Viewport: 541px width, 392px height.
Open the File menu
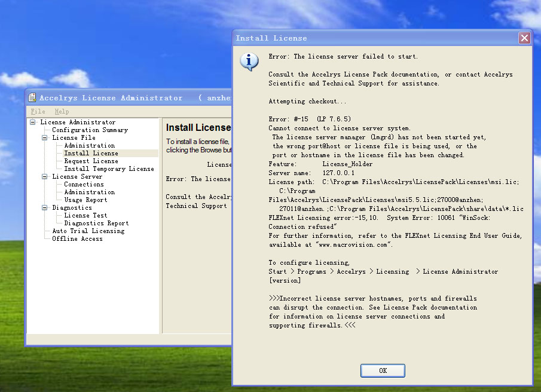(38, 111)
